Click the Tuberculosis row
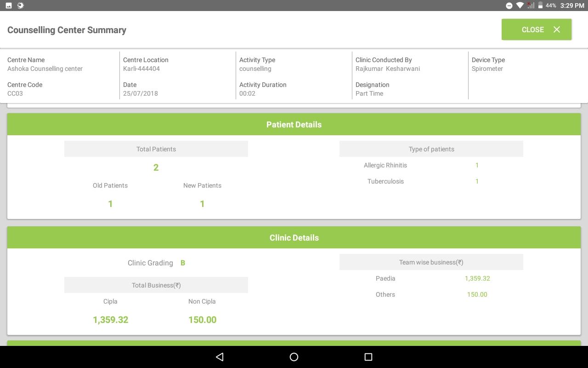The image size is (588, 368). tap(431, 181)
